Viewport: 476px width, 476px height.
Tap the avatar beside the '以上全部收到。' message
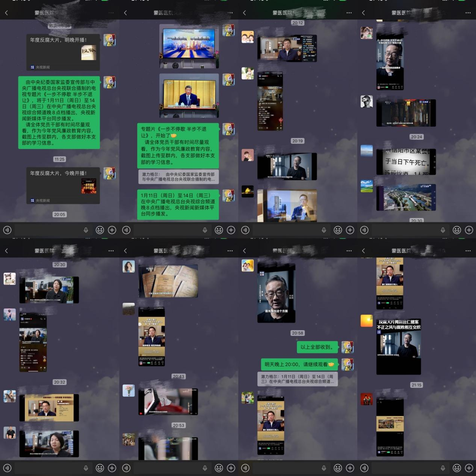pyautogui.click(x=348, y=347)
